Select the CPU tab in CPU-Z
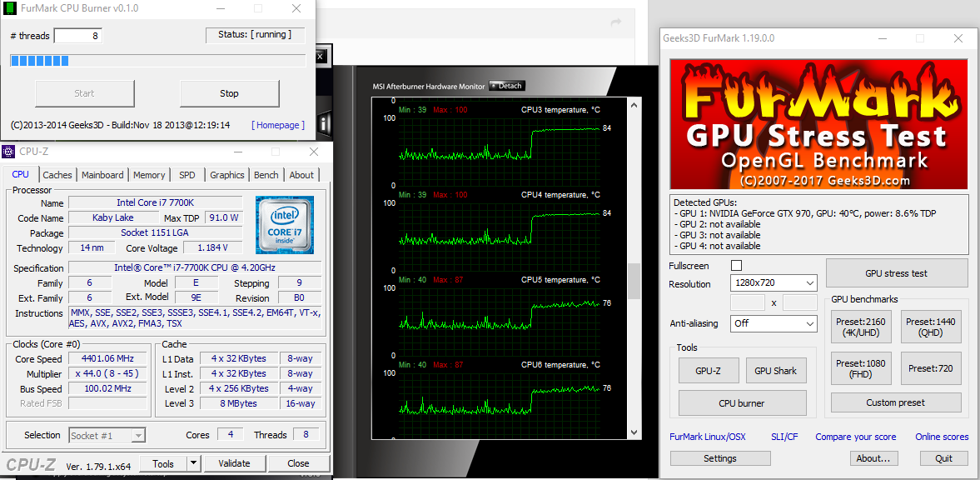Image resolution: width=980 pixels, height=480 pixels. [x=21, y=174]
